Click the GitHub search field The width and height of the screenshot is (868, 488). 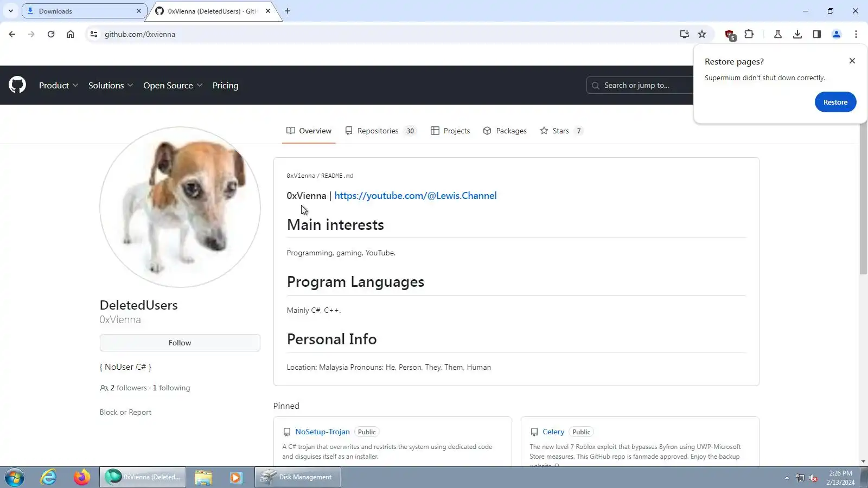[x=640, y=85]
